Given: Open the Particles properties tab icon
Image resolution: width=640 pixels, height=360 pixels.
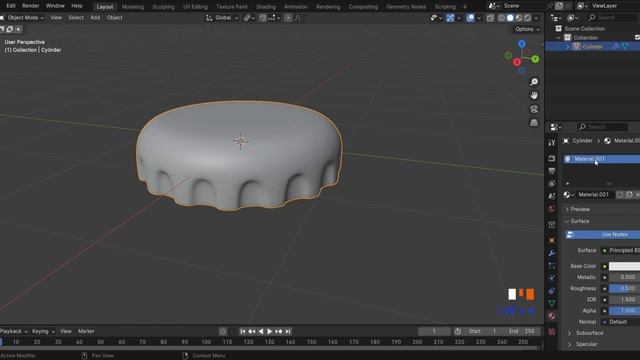Looking at the screenshot, I should click(x=552, y=266).
